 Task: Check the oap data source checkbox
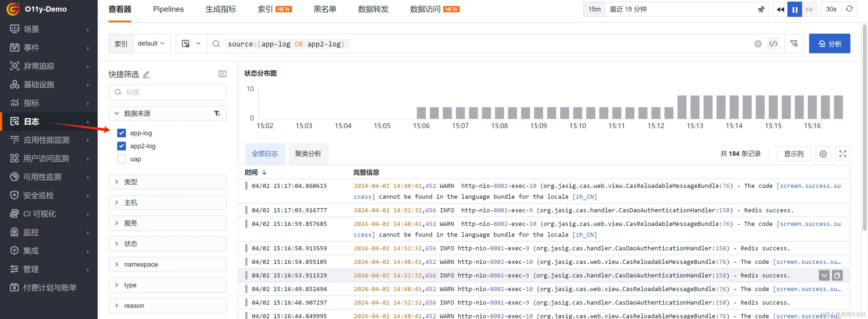(121, 159)
